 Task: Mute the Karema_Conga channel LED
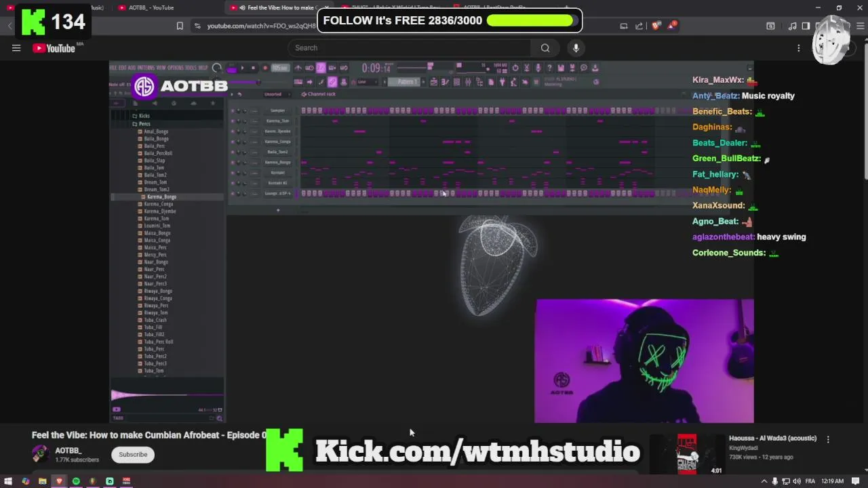tap(233, 142)
